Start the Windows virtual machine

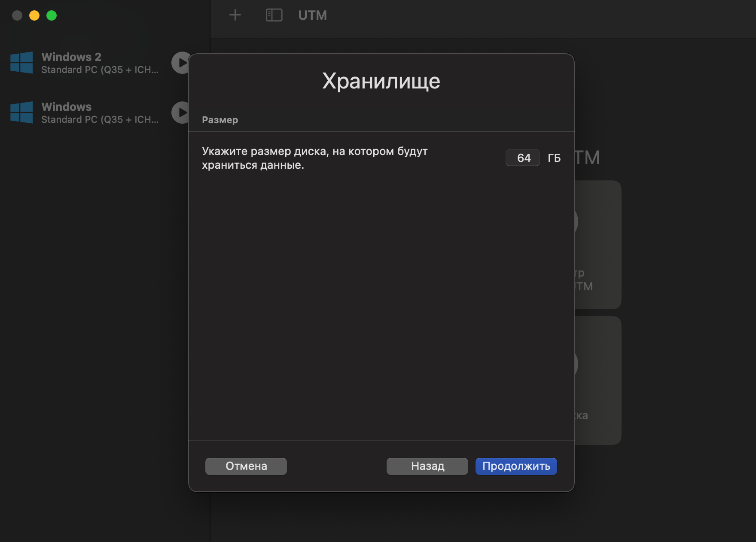point(180,113)
